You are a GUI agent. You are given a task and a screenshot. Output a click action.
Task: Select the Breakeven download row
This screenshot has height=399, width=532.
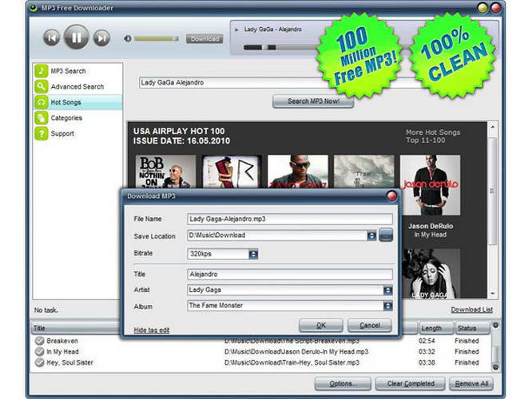[261, 341]
